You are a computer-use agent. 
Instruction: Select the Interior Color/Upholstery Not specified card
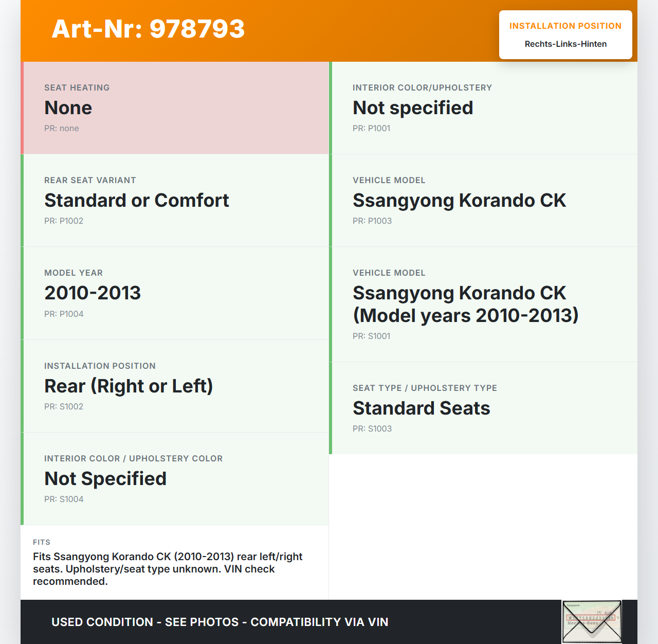point(484,108)
